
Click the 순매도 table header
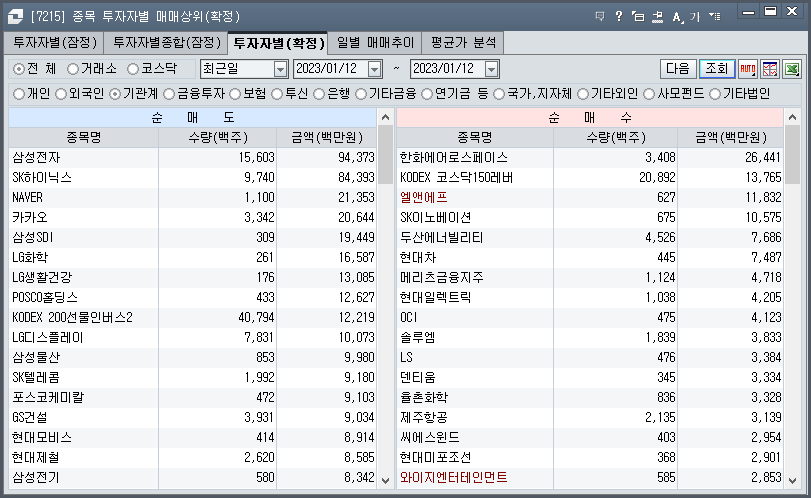tap(192, 117)
